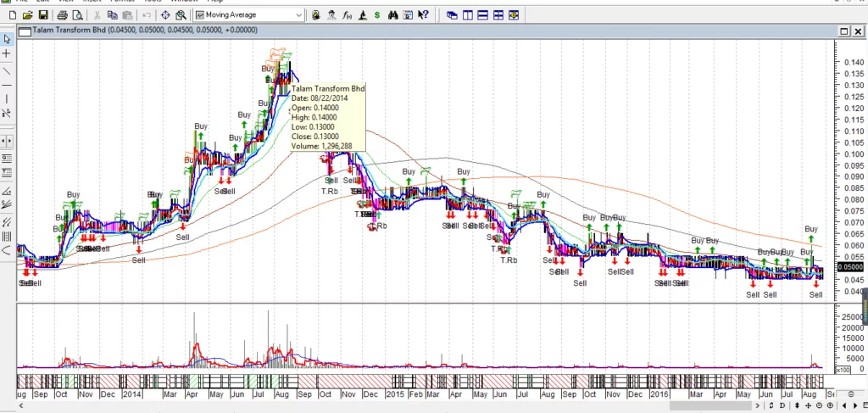
Task: Select the crosshair plus tool
Action: coord(7,53)
